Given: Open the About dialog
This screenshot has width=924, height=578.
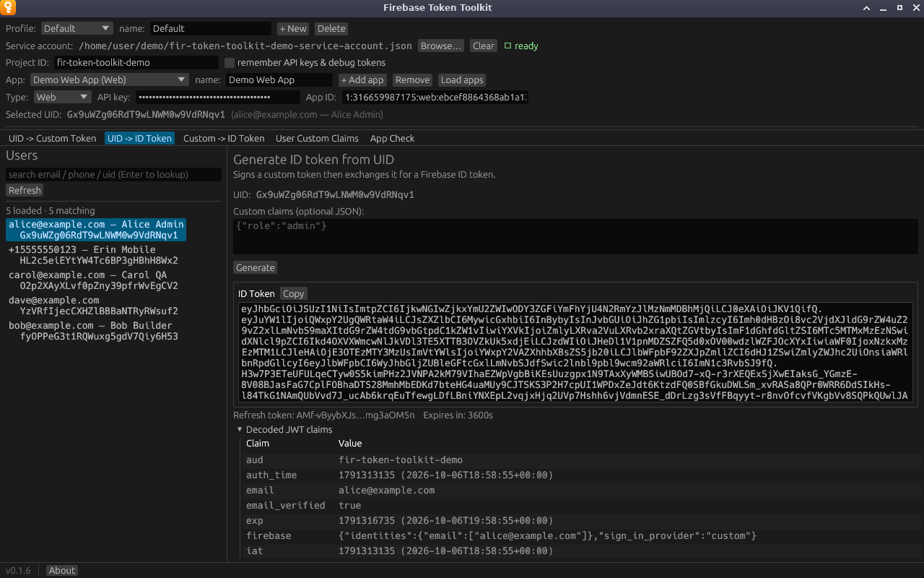Looking at the screenshot, I should [x=62, y=571].
